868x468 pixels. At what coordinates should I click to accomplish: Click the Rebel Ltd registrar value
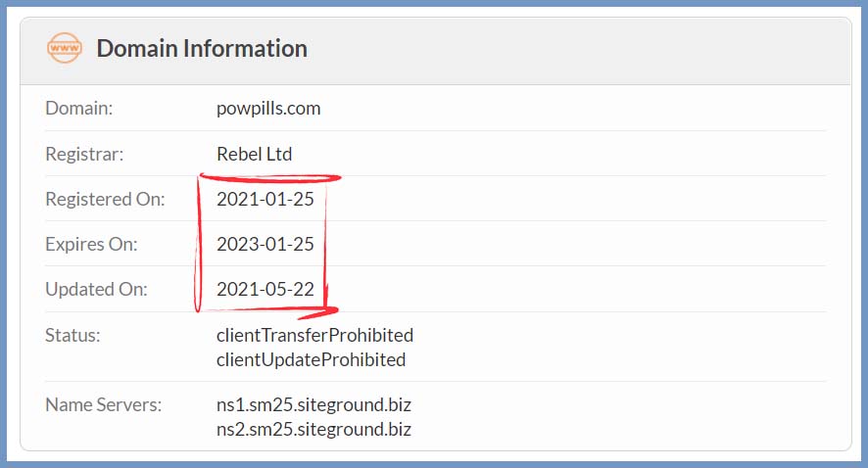254,154
